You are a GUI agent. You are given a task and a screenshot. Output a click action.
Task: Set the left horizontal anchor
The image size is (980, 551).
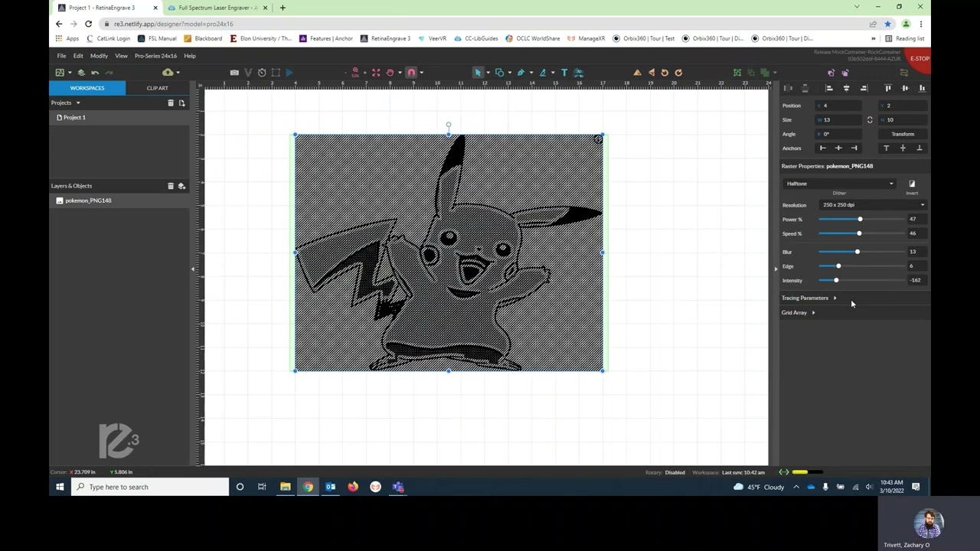coord(823,148)
